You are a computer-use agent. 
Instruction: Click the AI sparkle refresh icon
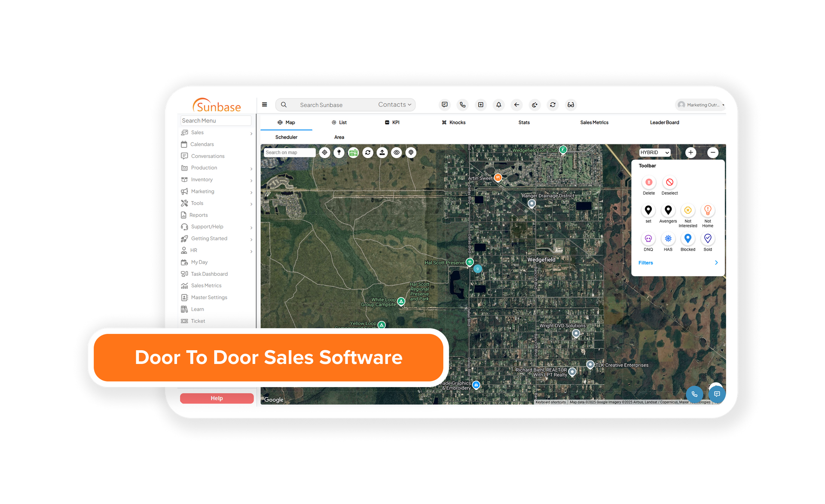click(x=535, y=104)
